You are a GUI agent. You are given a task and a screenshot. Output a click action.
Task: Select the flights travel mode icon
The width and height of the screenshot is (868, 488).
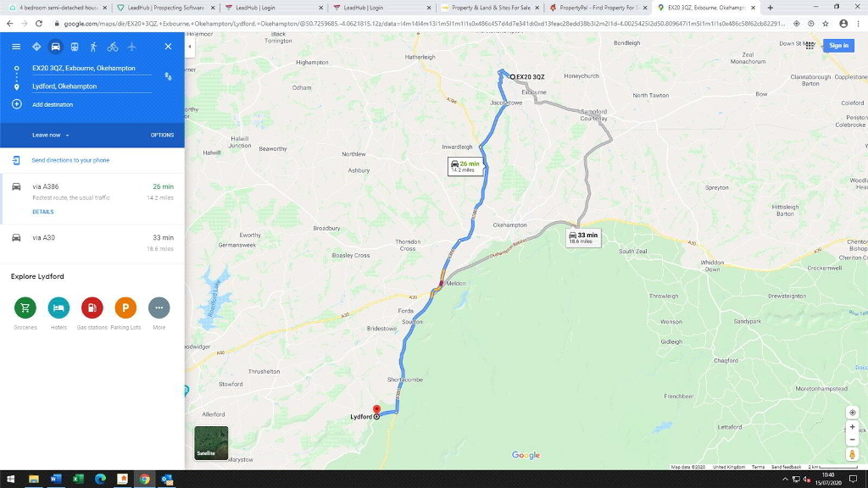pos(132,47)
